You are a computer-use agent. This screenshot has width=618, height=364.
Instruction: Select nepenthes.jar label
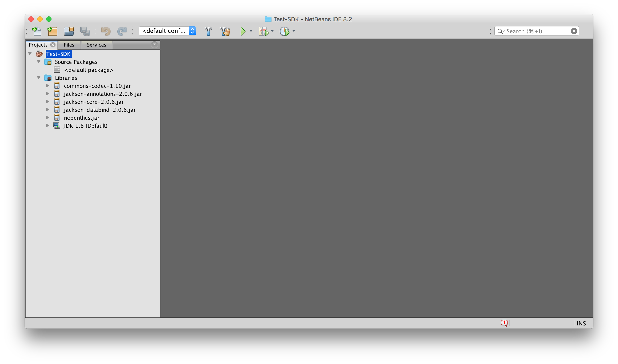point(81,118)
